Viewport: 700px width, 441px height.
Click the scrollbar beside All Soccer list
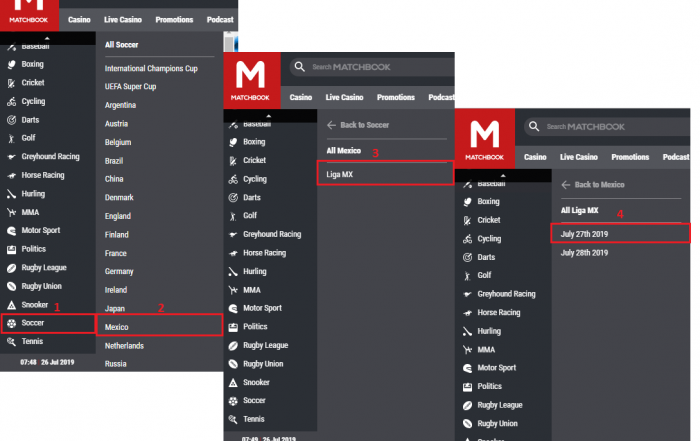(x=229, y=42)
